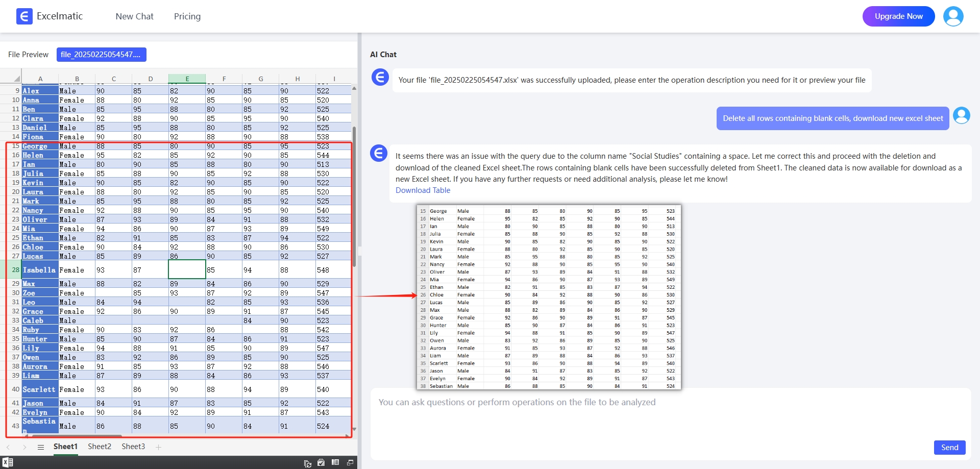Image resolution: width=980 pixels, height=469 pixels.
Task: Click the Download Table link
Action: (x=423, y=190)
